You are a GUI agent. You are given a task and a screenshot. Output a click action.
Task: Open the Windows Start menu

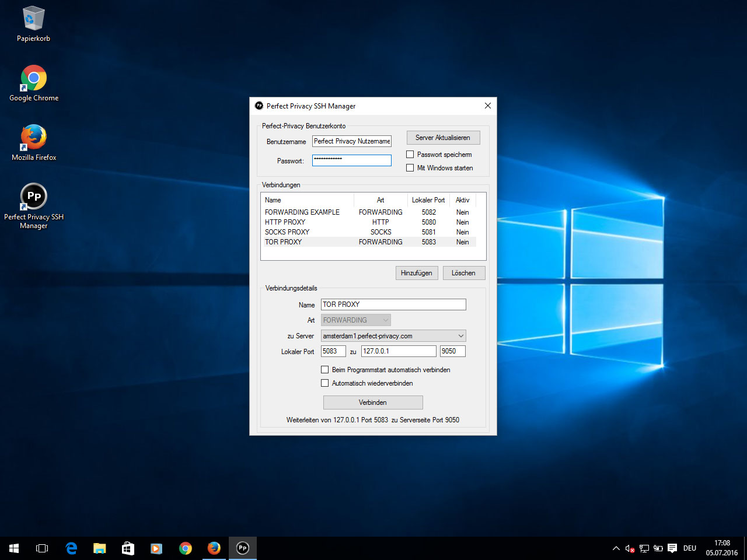pos(14,548)
